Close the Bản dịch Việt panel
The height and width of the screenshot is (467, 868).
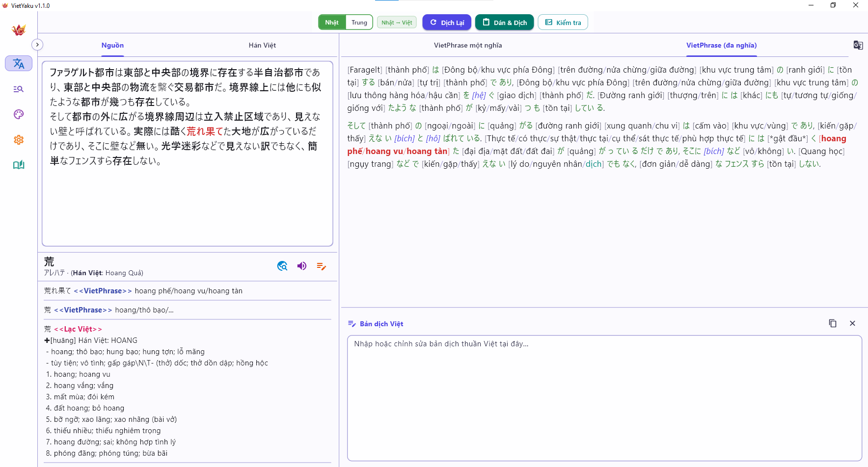[852, 323]
